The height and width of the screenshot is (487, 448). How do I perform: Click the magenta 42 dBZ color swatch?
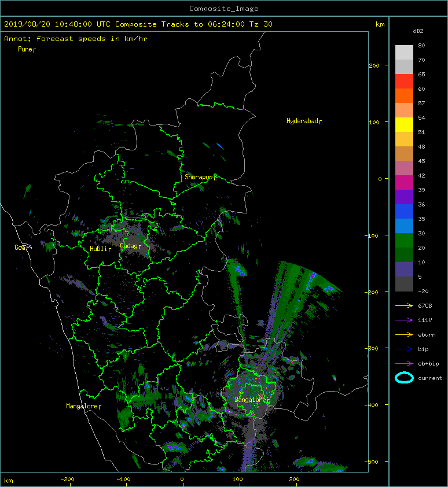coord(404,183)
